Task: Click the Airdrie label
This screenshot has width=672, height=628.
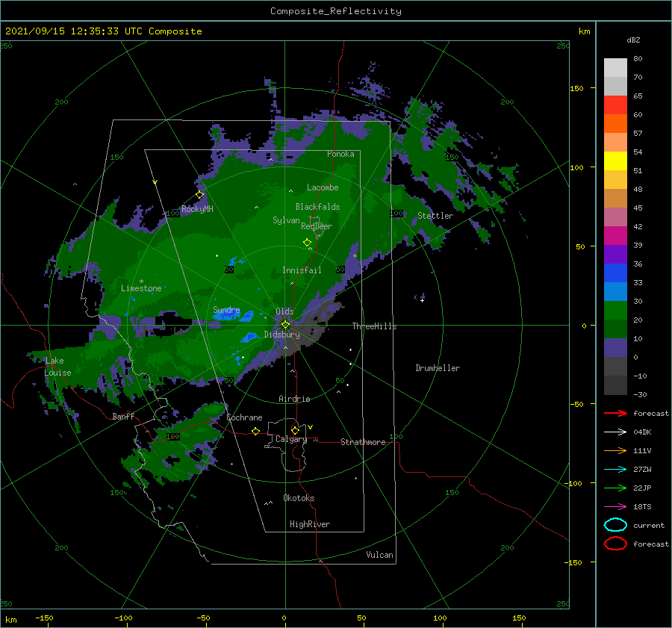Action: [294, 399]
